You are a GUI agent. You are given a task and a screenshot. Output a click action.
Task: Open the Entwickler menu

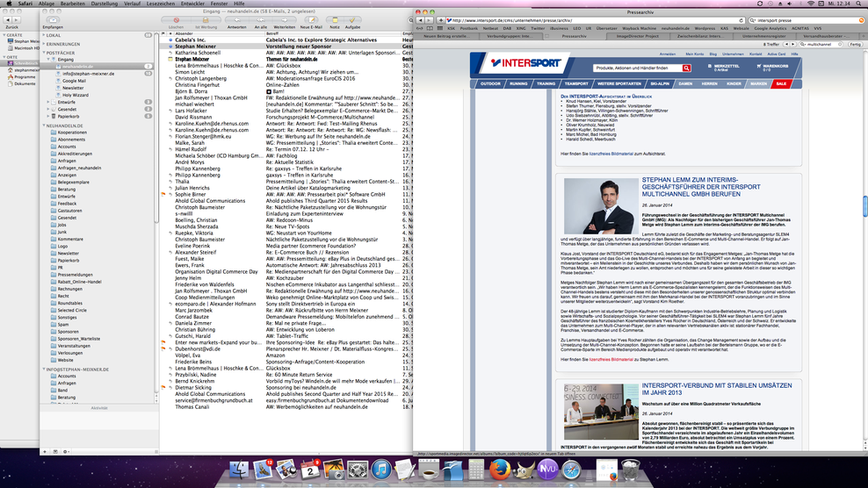pos(192,4)
